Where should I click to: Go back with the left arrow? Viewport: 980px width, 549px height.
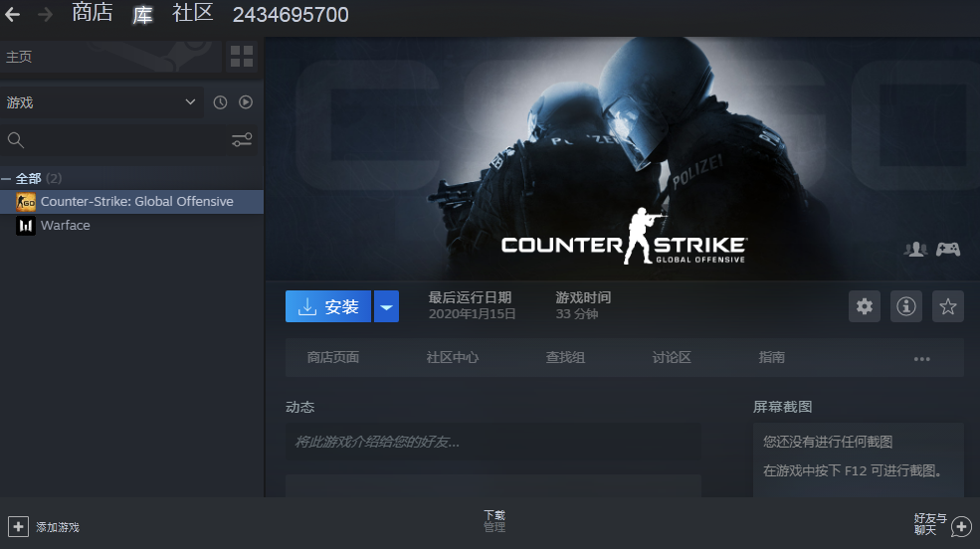point(13,14)
